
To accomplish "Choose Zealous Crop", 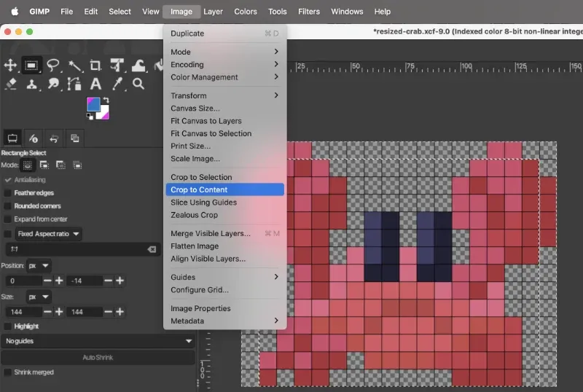I will [x=224, y=215].
